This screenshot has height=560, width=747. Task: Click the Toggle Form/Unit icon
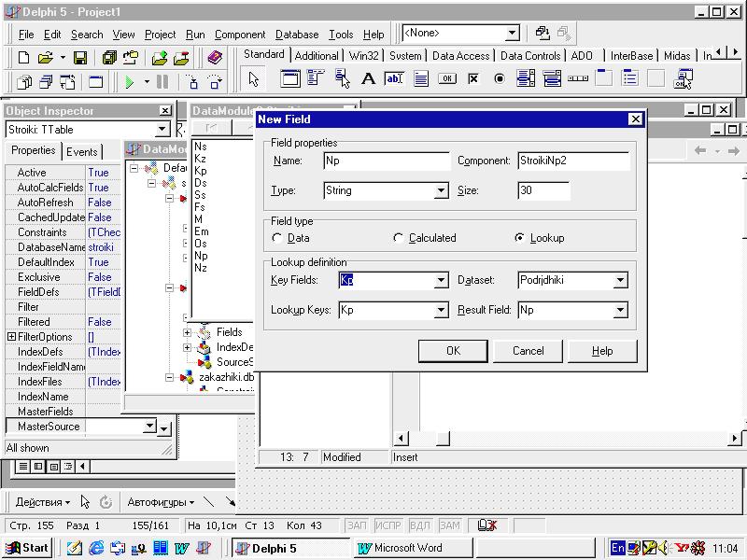pyautogui.click(x=67, y=82)
